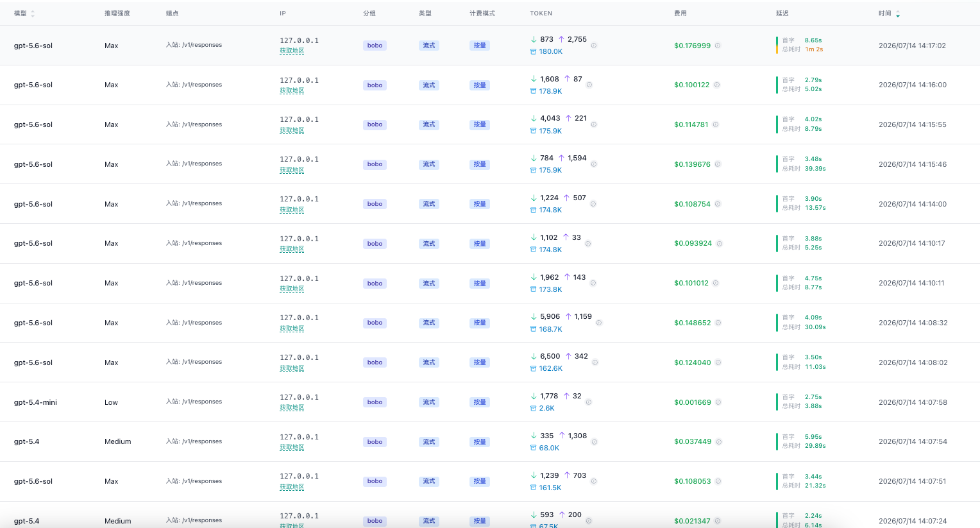Click the info icon beside cost $0.148652
This screenshot has width=980, height=528.
718,323
